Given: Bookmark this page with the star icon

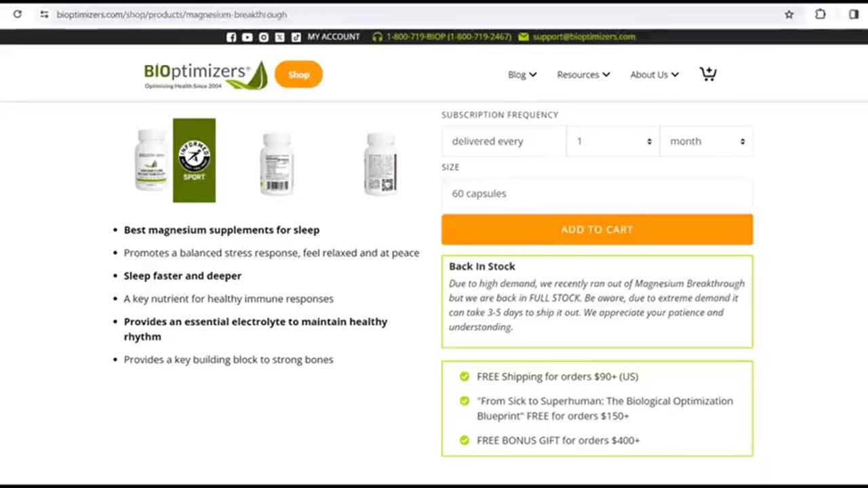Looking at the screenshot, I should pyautogui.click(x=789, y=14).
